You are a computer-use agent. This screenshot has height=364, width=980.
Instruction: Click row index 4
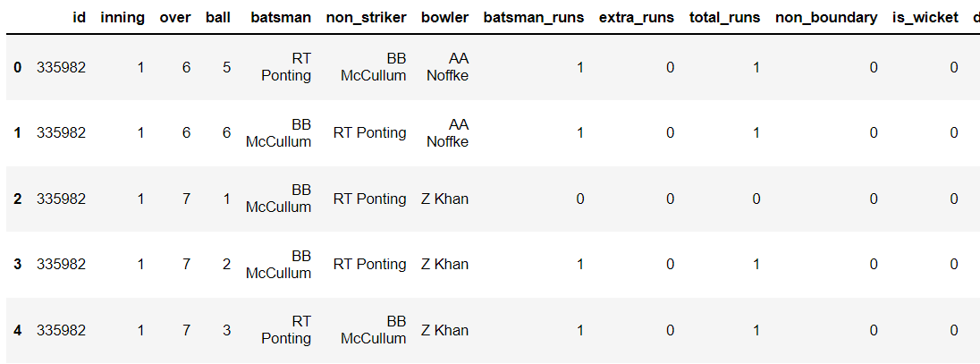coord(18,330)
